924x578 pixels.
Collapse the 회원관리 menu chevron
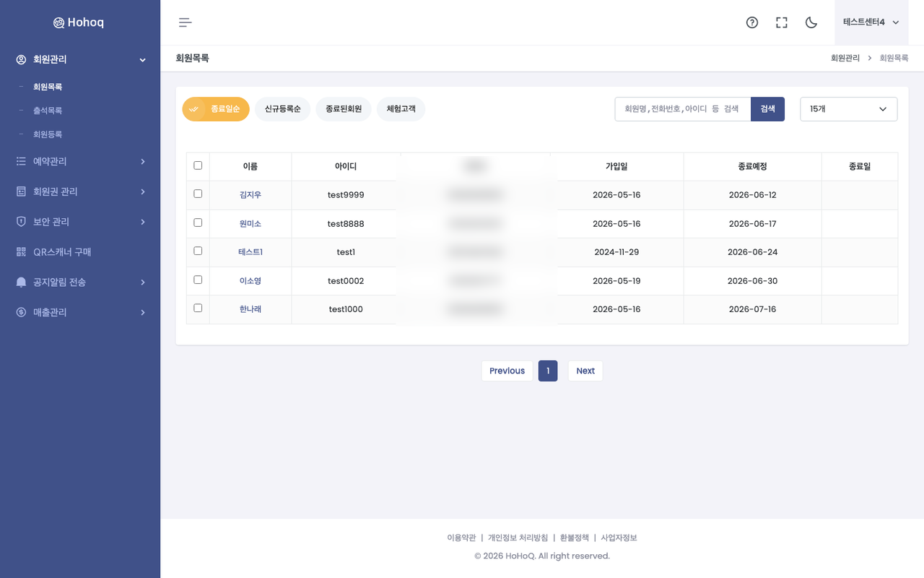pos(142,59)
